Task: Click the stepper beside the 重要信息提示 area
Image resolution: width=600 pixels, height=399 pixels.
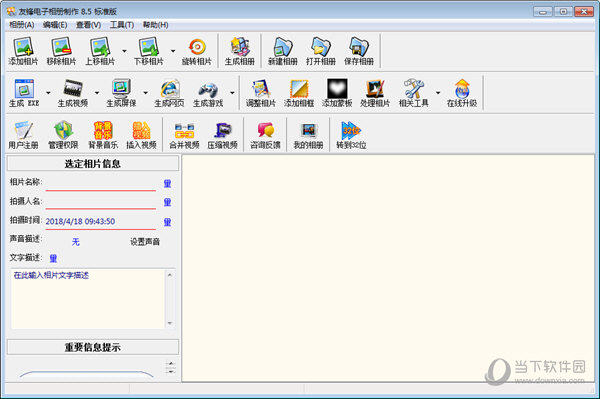Action: 171,367
